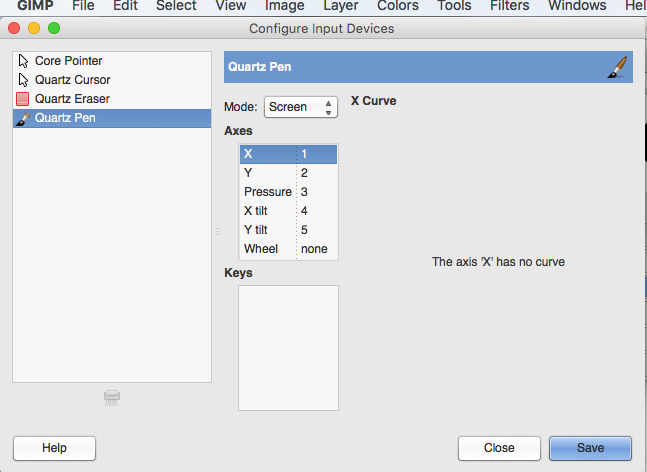
Task: Click the Save button
Action: (x=590, y=448)
